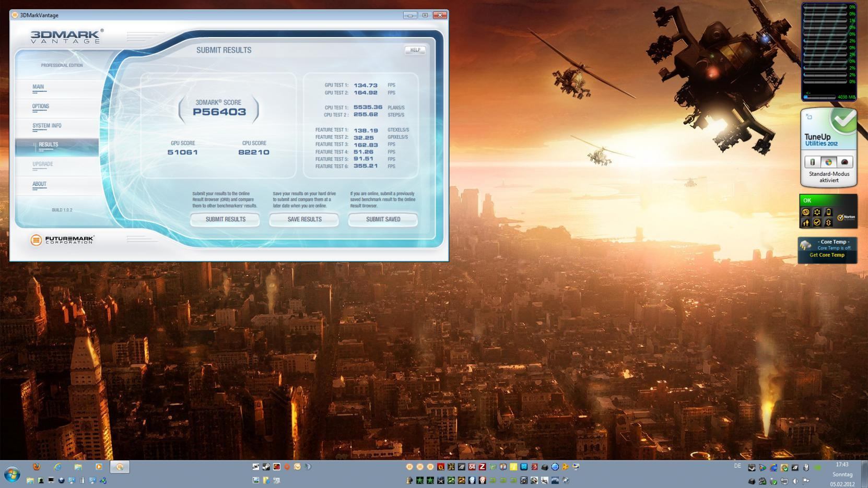Open Windows Media Player from the taskbar

(x=99, y=467)
